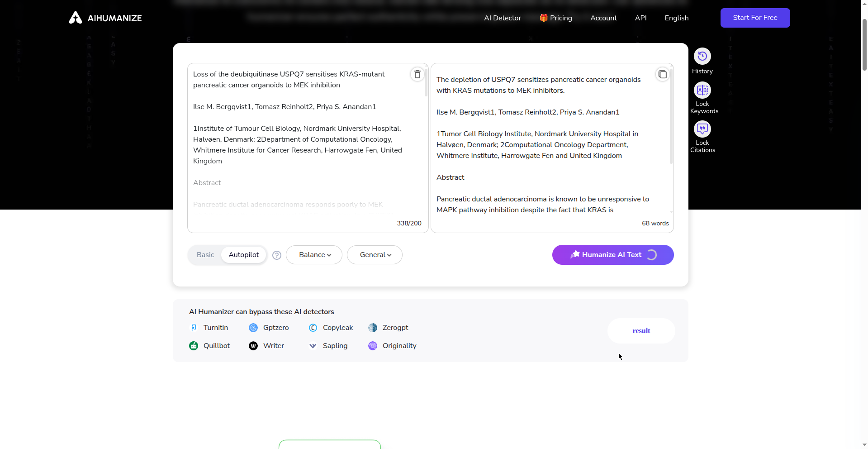868x449 pixels.
Task: Click the Quillbot icon
Action: coord(194,346)
